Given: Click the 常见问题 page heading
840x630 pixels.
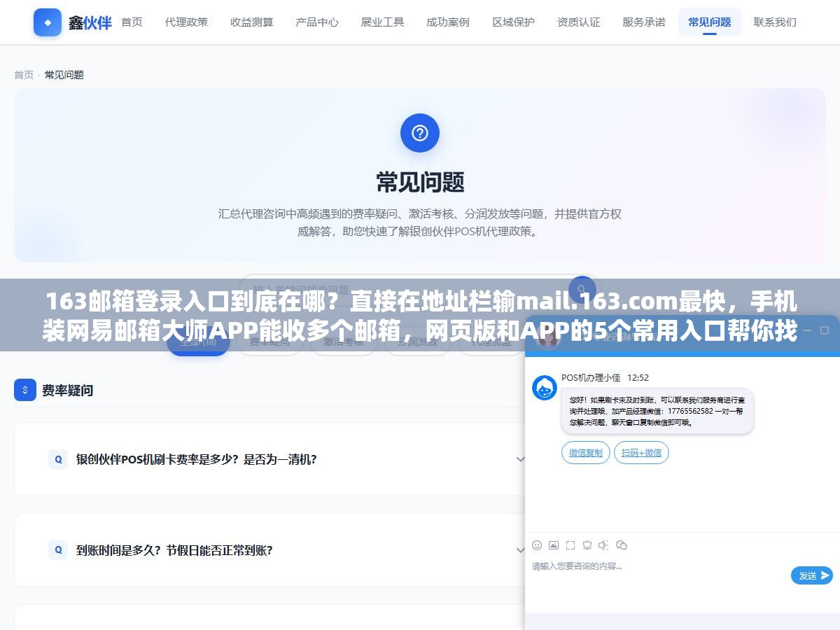Looking at the screenshot, I should pos(420,182).
